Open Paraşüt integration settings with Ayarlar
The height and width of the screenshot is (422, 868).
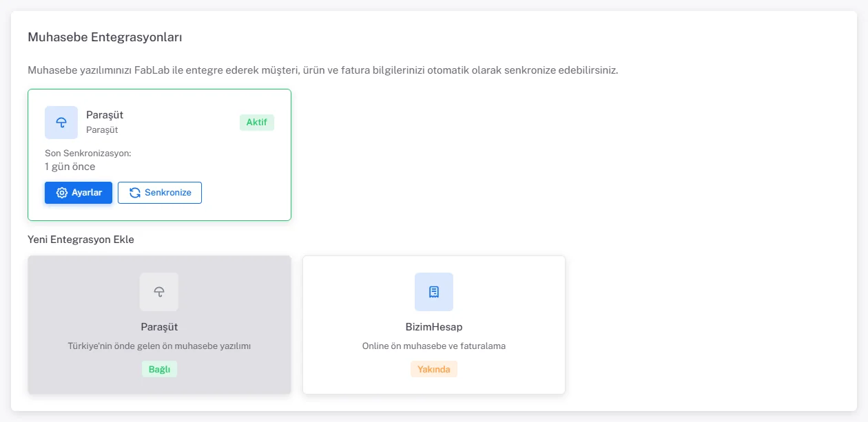point(79,193)
